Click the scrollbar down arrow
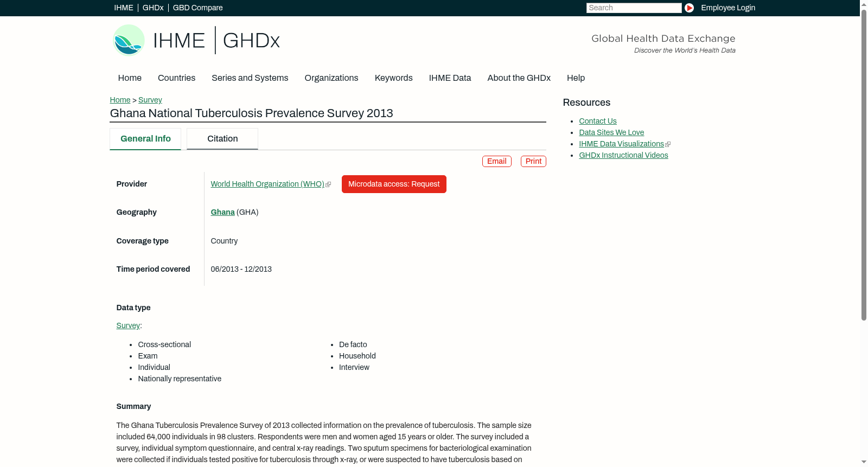The image size is (868, 467). click(864, 463)
